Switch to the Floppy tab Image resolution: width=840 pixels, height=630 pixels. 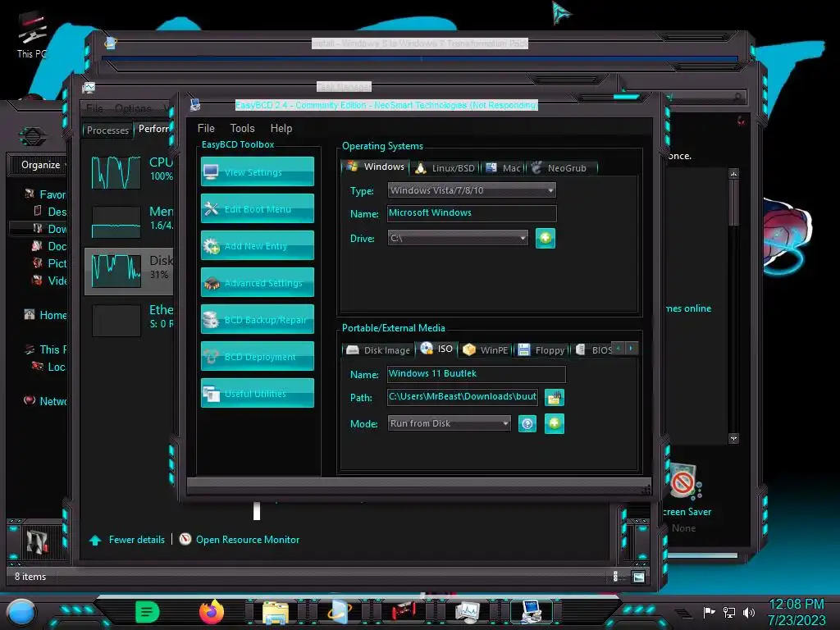[x=541, y=349]
